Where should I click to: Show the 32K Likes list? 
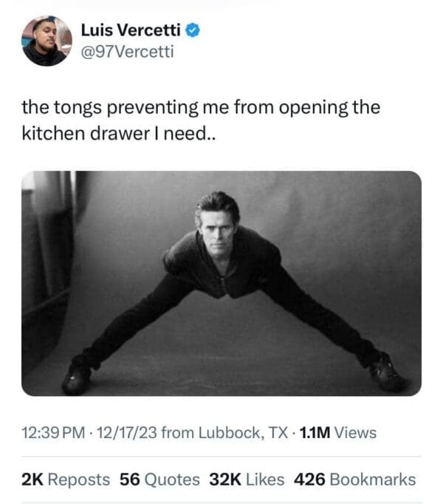click(x=247, y=479)
